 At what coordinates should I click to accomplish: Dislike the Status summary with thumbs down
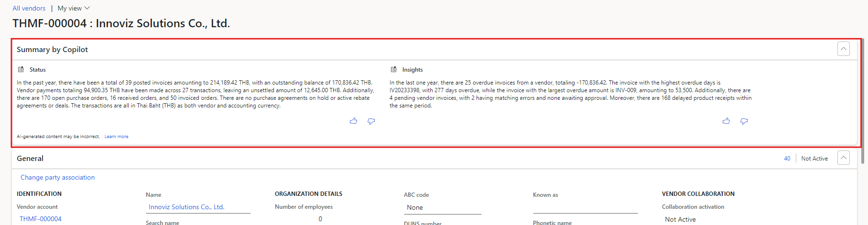(x=371, y=121)
